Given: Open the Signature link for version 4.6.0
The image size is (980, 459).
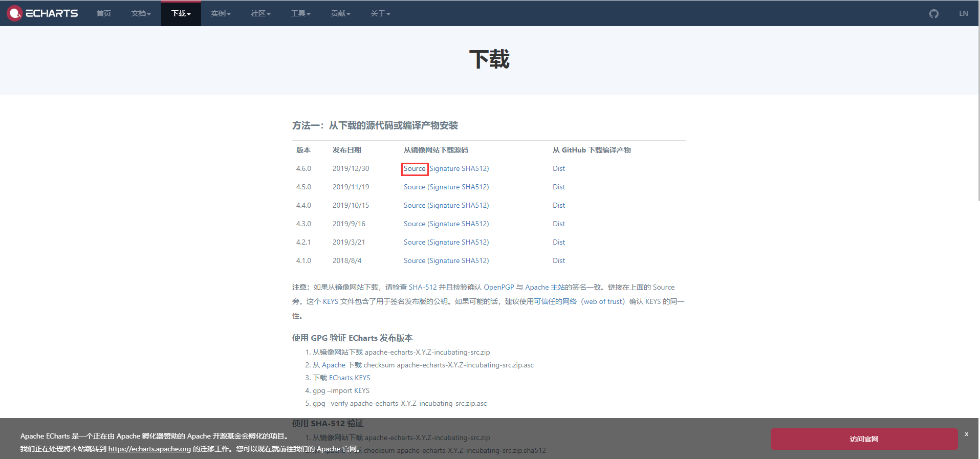Looking at the screenshot, I should click(445, 168).
